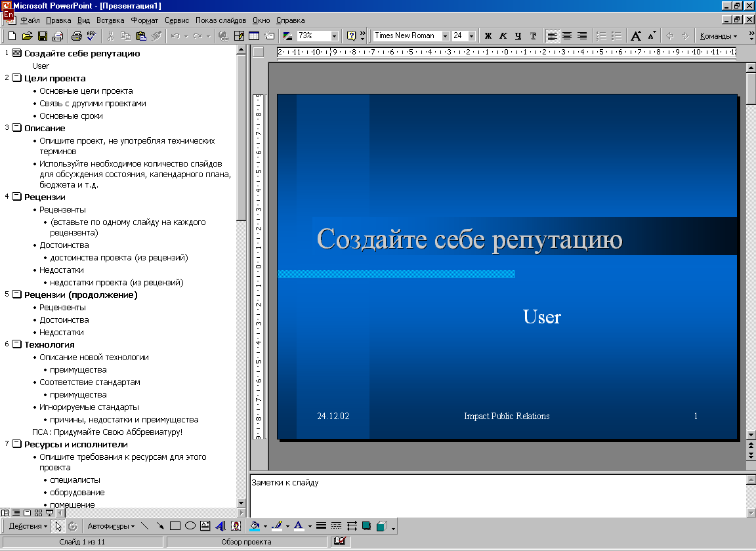The height and width of the screenshot is (551, 756).
Task: Open line color dropdown arrow
Action: tap(287, 526)
